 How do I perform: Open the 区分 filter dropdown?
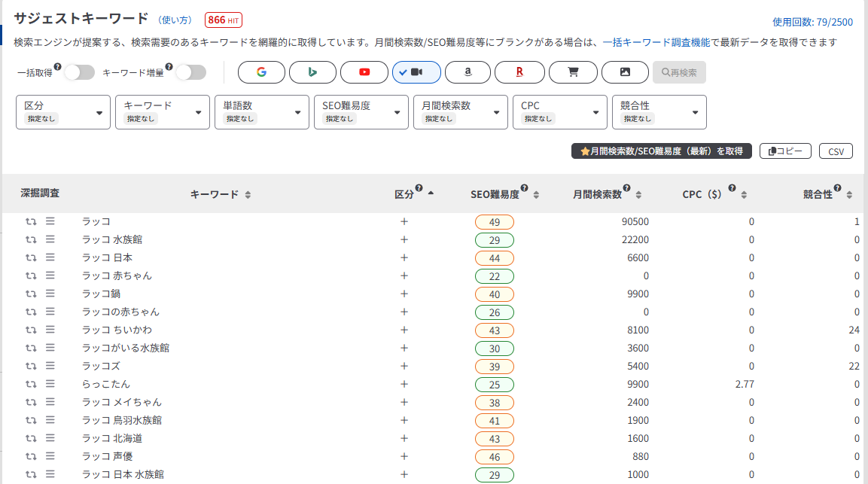[63, 111]
